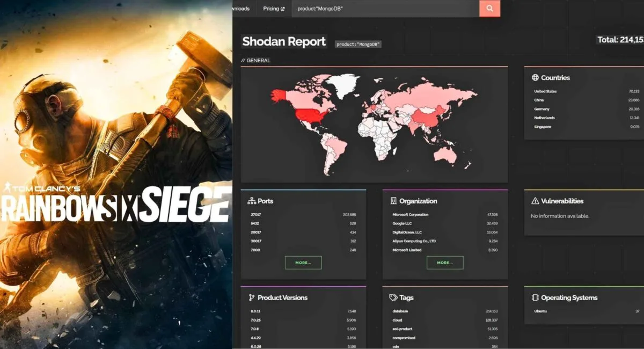This screenshot has height=349, width=644.
Task: Click the Total results count text
Action: click(x=620, y=40)
